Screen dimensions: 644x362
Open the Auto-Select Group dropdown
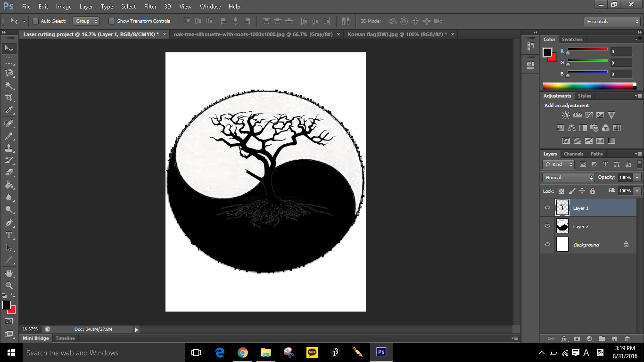coord(86,21)
